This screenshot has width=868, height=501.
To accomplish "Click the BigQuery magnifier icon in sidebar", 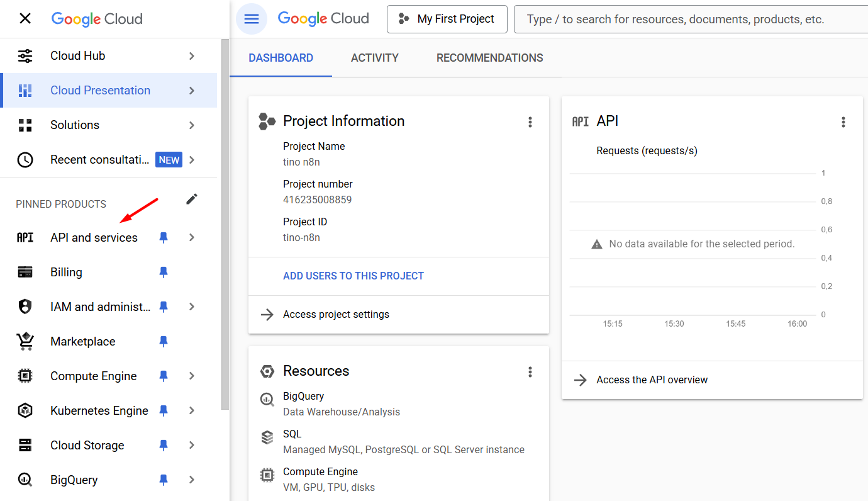I will coord(25,480).
